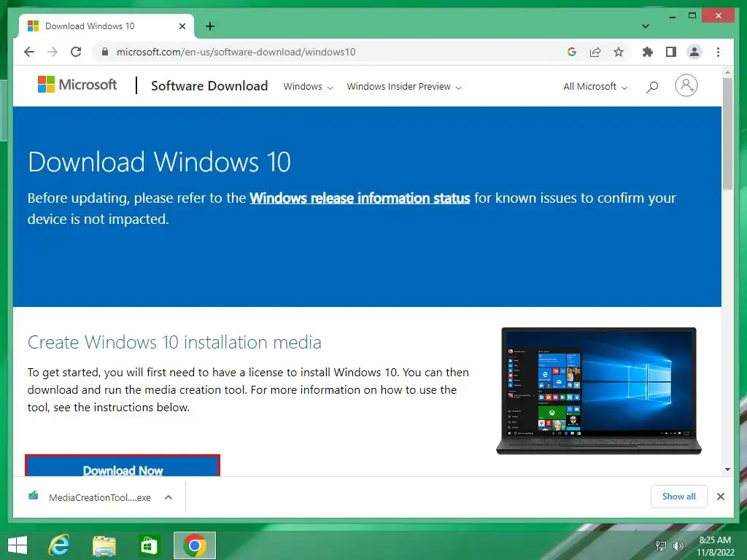This screenshot has width=747, height=560.
Task: Expand the MediaCreationTool download options arrow
Action: (x=169, y=497)
